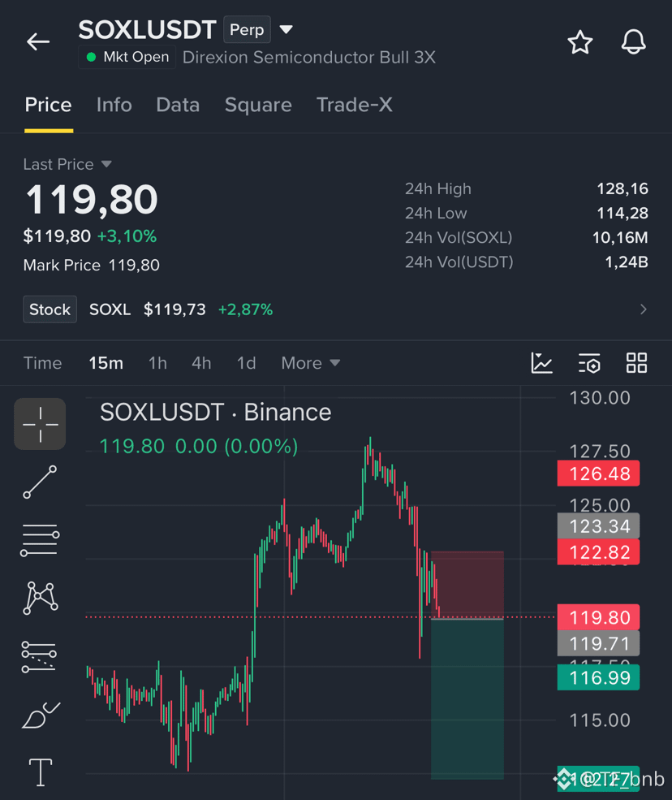This screenshot has width=672, height=800.
Task: Open chart settings icon
Action: pos(589,363)
